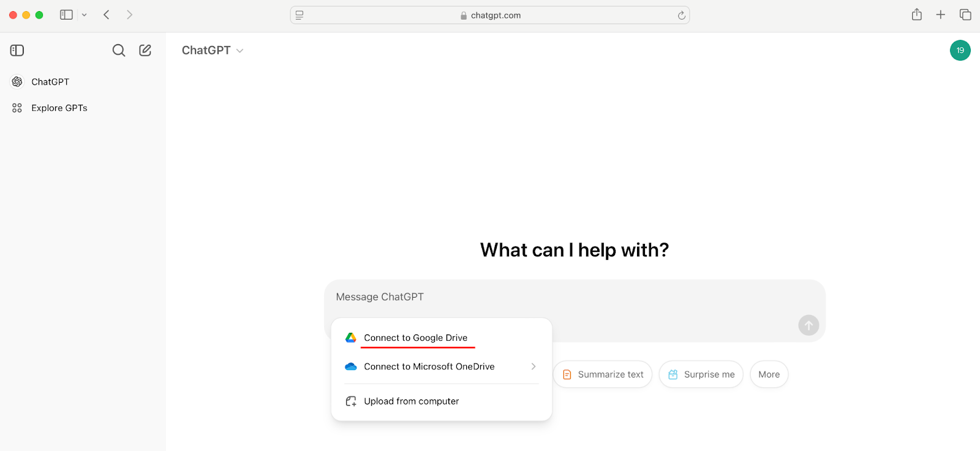
Task: Click the upload from computer icon
Action: [351, 401]
